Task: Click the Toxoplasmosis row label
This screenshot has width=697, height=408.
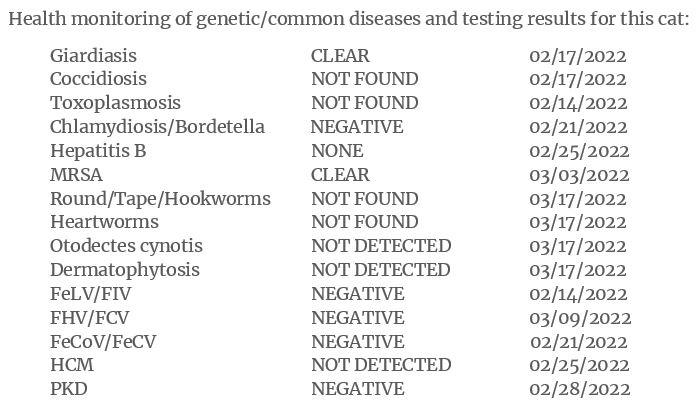Action: click(116, 103)
